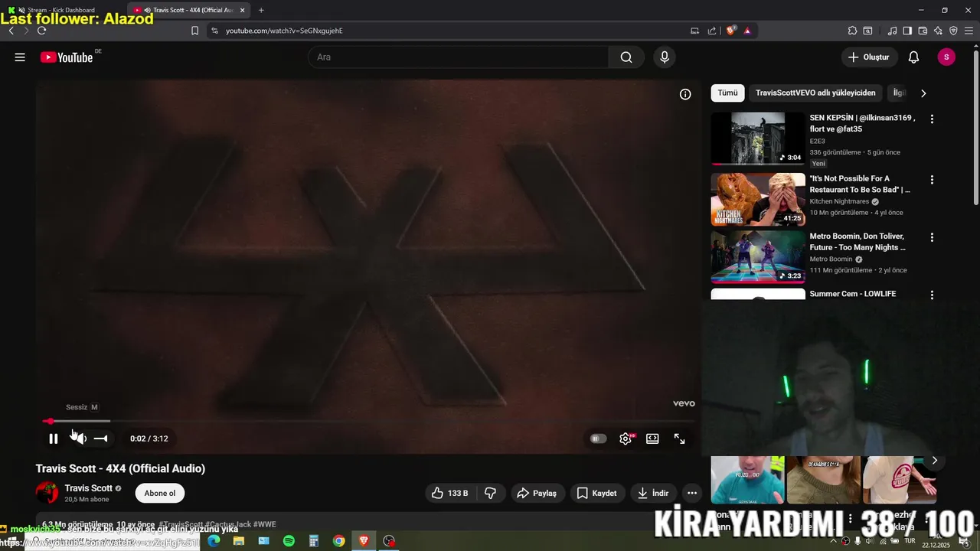
Task: Open the Brave Leo AI sparkle icon
Action: pyautogui.click(x=938, y=31)
